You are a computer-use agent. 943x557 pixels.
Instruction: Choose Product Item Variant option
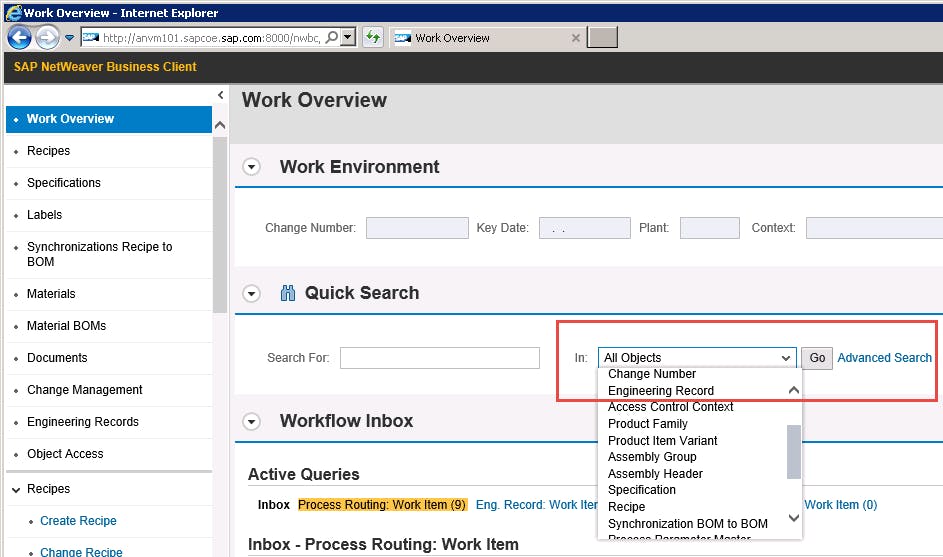coord(663,441)
